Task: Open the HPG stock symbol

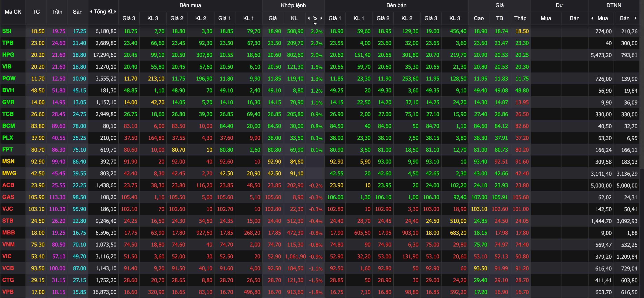Action: pyautogui.click(x=8, y=55)
